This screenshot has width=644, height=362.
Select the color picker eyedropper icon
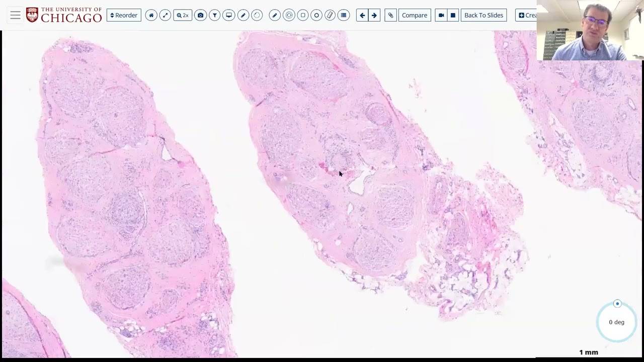coord(243,15)
